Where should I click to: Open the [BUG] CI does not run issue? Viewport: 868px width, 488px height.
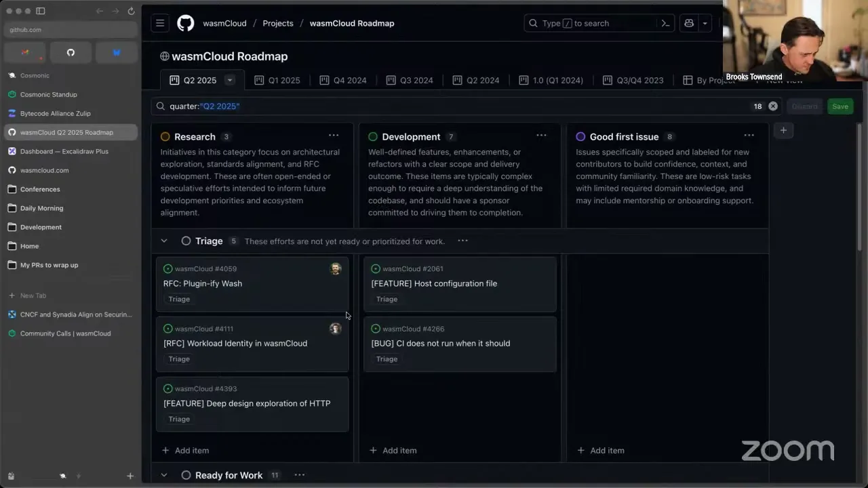pyautogui.click(x=441, y=343)
